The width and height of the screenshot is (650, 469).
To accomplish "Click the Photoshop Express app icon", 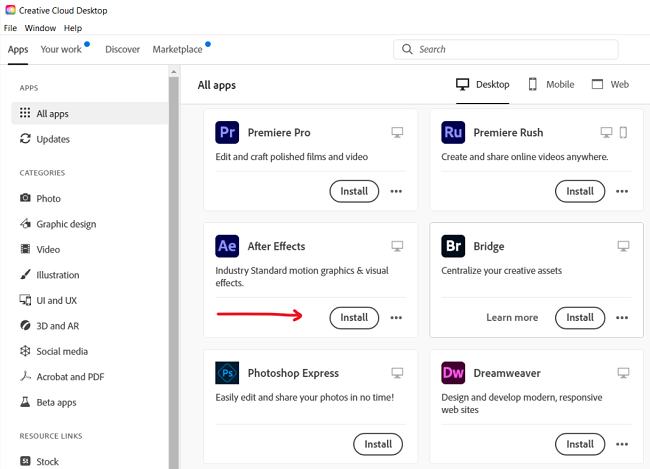I will (227, 373).
